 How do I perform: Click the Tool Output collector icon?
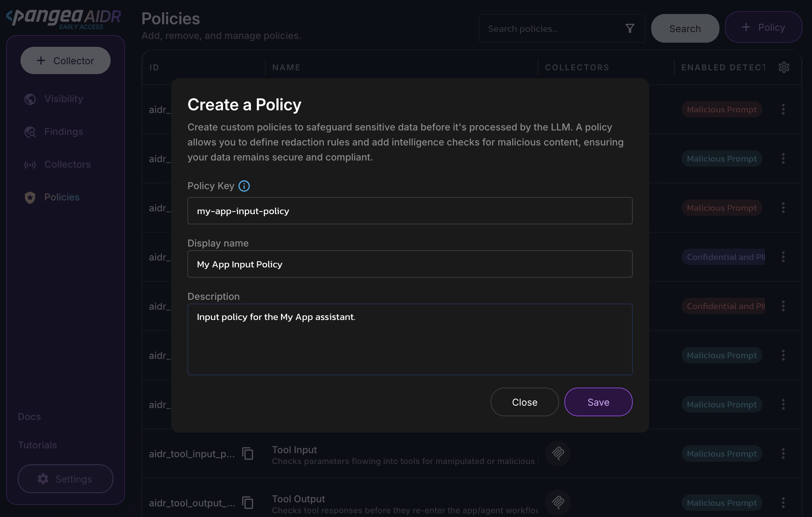[x=558, y=503]
